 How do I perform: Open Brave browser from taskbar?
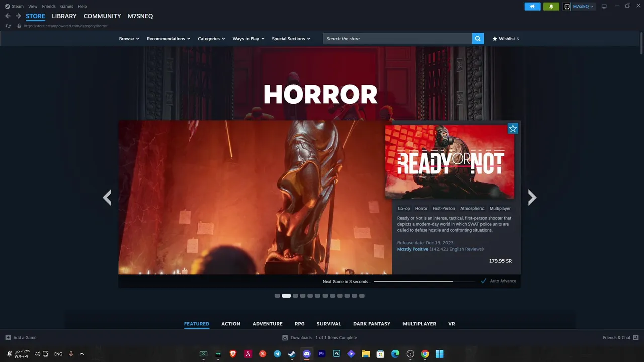pyautogui.click(x=233, y=354)
